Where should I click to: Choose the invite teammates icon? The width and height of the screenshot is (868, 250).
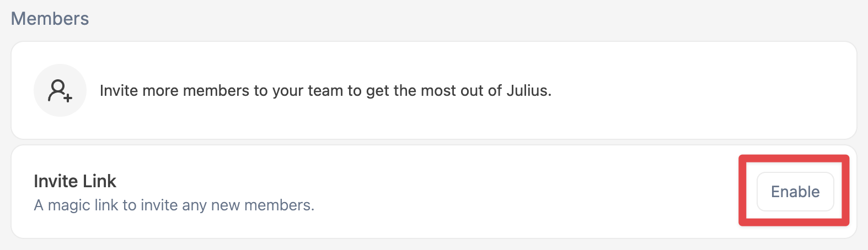coord(60,90)
